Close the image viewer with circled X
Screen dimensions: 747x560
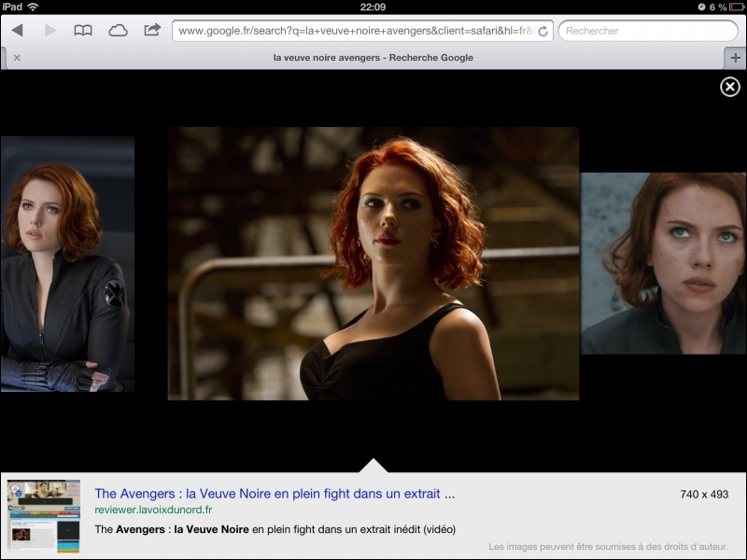pyautogui.click(x=730, y=87)
